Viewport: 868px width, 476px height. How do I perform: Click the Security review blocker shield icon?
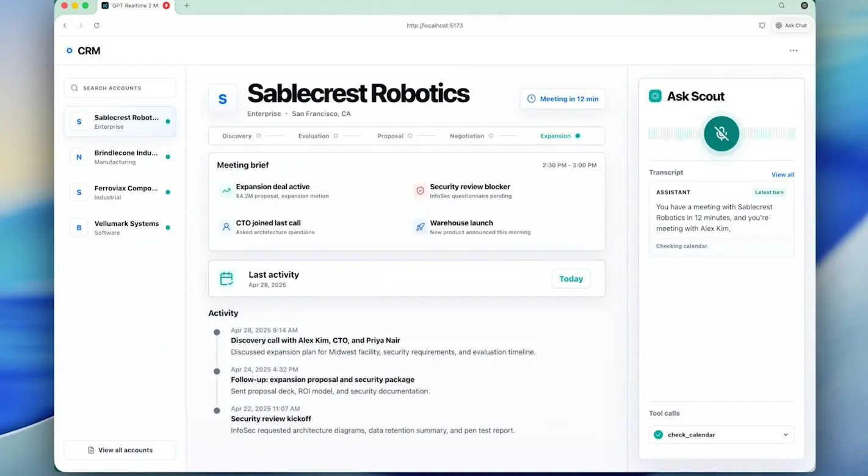pos(420,191)
